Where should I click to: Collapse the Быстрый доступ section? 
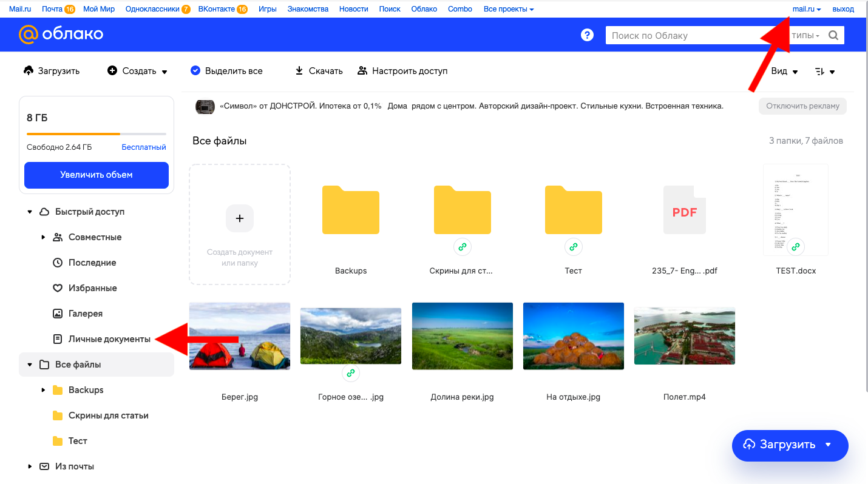tap(30, 212)
